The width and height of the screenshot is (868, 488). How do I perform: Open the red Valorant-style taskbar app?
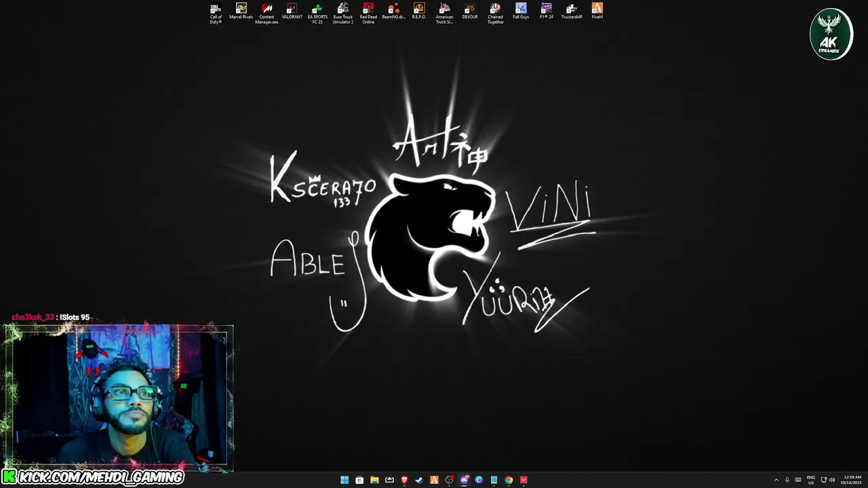(x=524, y=480)
